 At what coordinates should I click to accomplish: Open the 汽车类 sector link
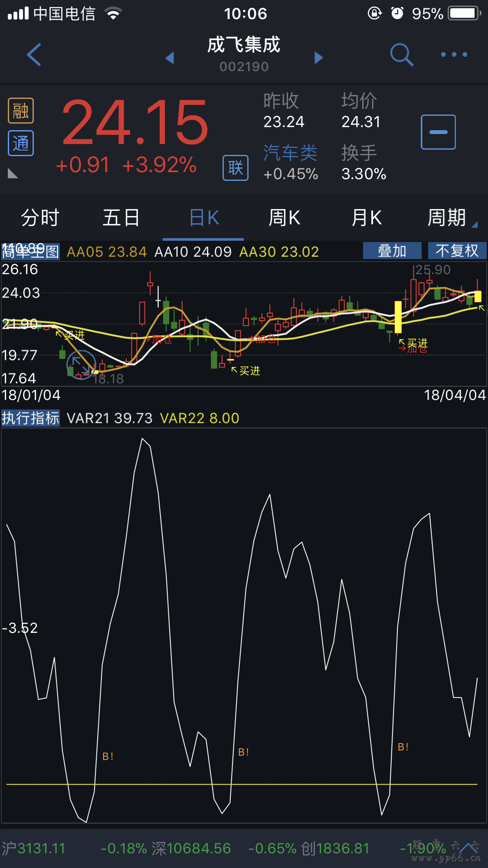(290, 153)
